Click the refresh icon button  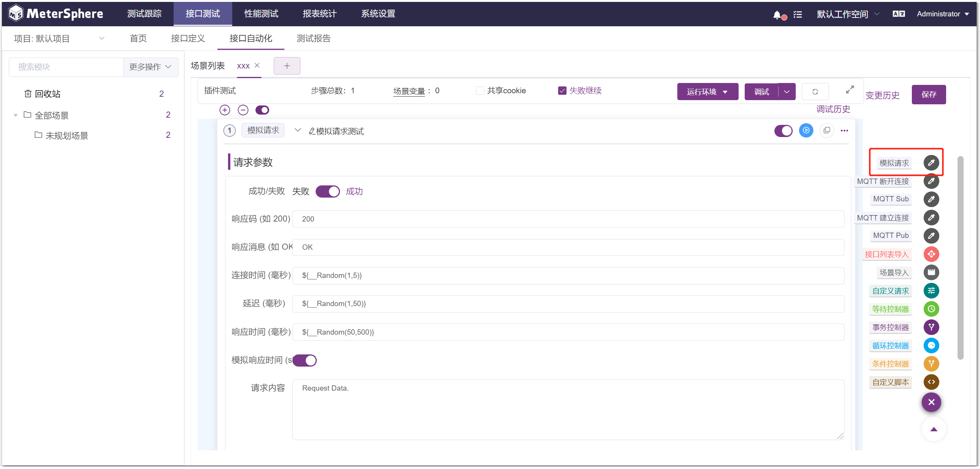[815, 92]
